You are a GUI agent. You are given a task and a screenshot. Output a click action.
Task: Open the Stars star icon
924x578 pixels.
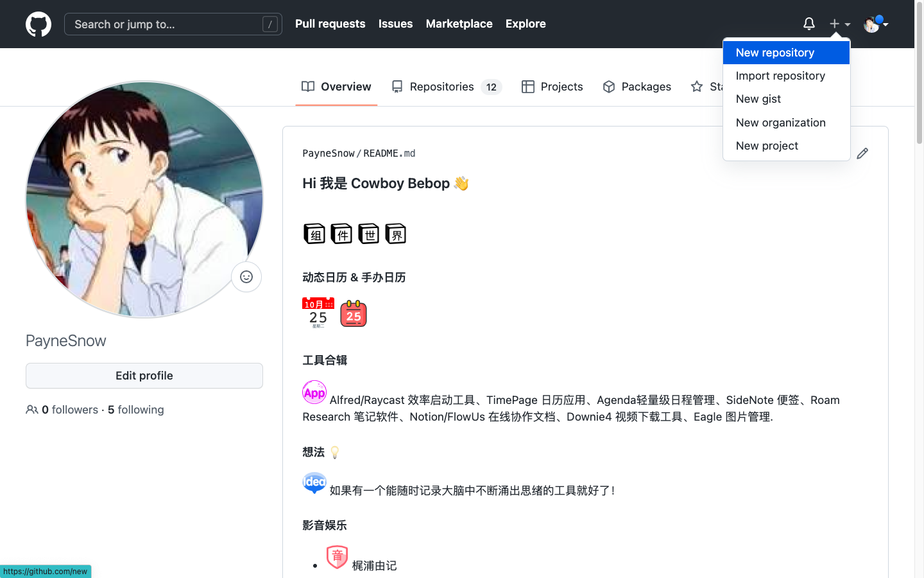696,86
